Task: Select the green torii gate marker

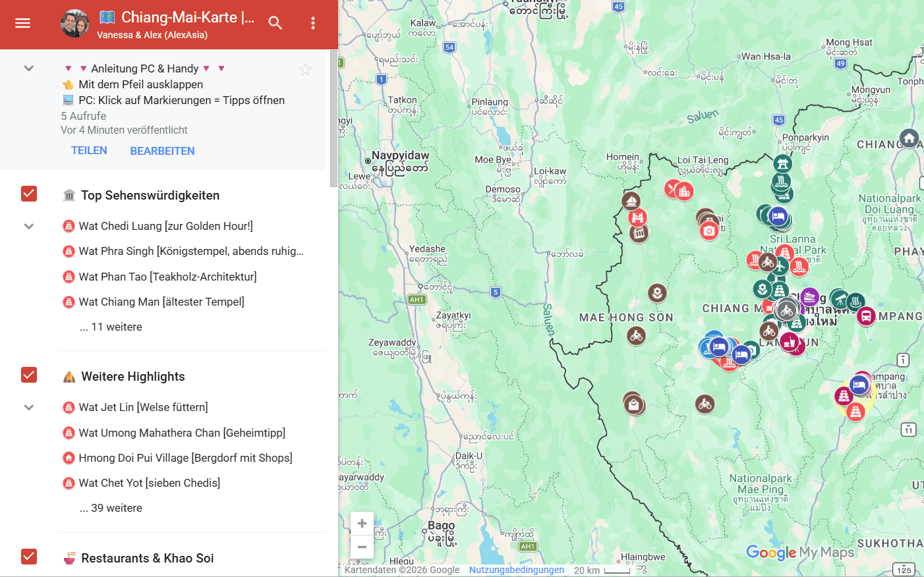Action: (782, 163)
